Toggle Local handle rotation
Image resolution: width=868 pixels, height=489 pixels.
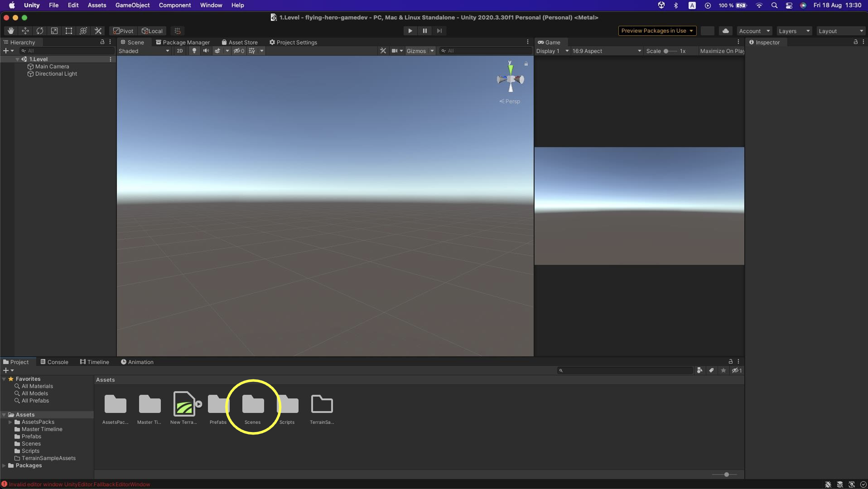(x=152, y=31)
